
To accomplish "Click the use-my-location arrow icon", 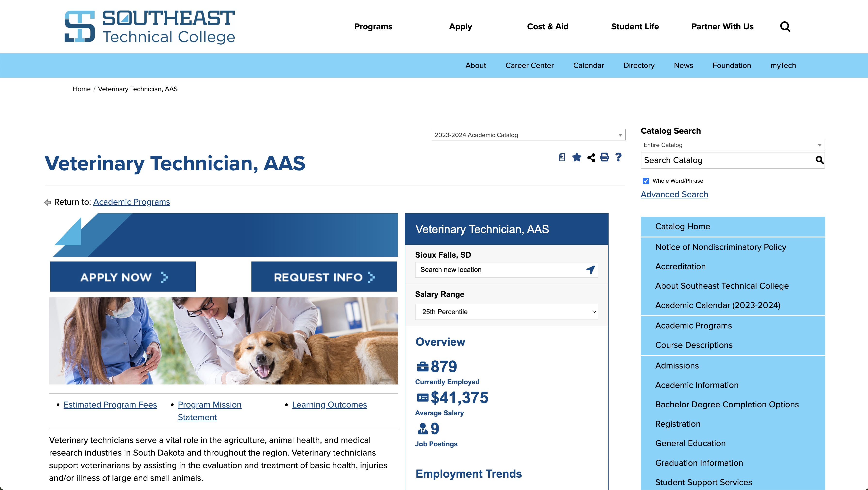I will (x=590, y=270).
